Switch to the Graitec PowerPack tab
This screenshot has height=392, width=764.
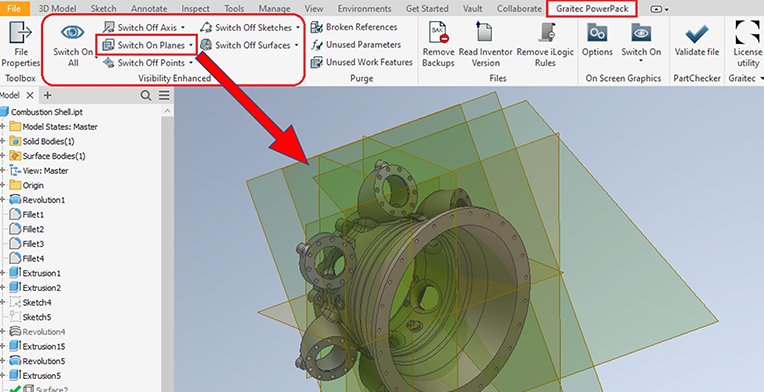(592, 9)
